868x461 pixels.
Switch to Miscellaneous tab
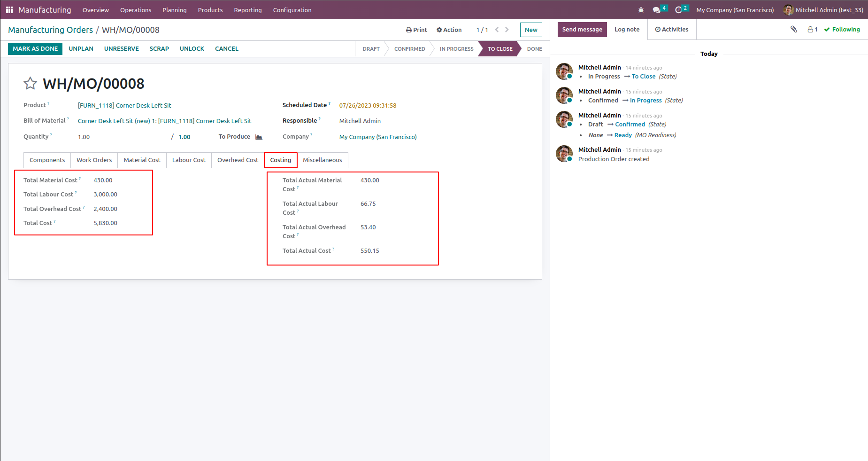point(323,160)
